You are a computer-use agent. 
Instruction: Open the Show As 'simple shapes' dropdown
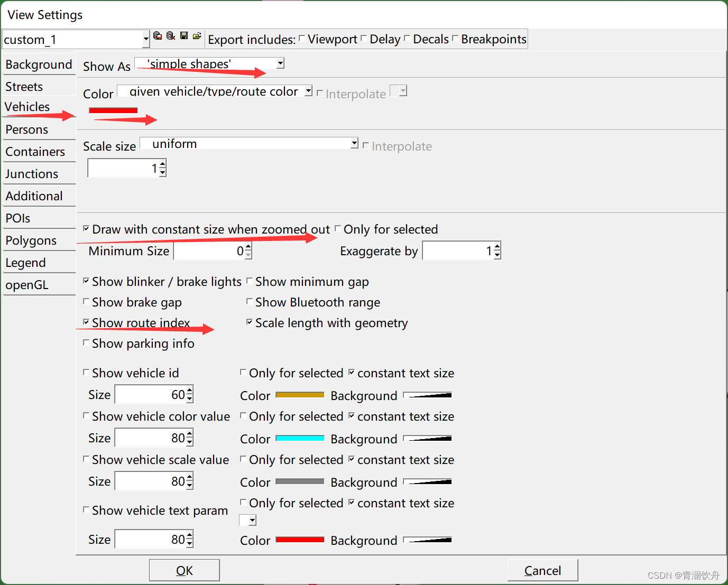tap(210, 63)
